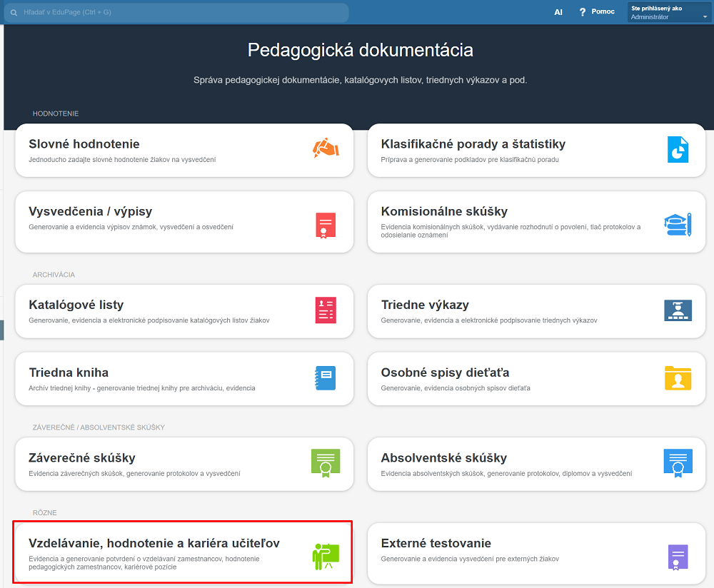Open the AI menu in top bar

pyautogui.click(x=558, y=12)
